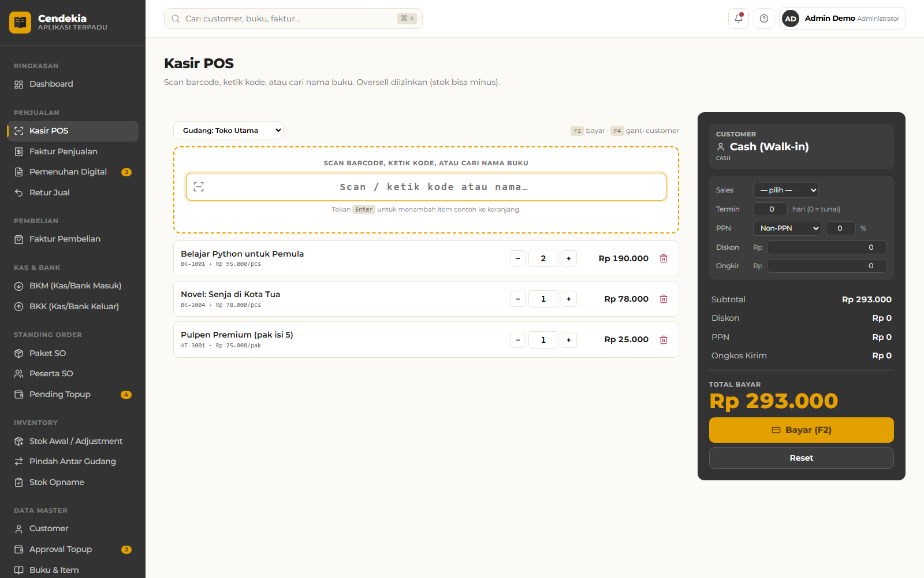
Task: Click the Pindah Antar Gudang swap icon
Action: point(18,461)
